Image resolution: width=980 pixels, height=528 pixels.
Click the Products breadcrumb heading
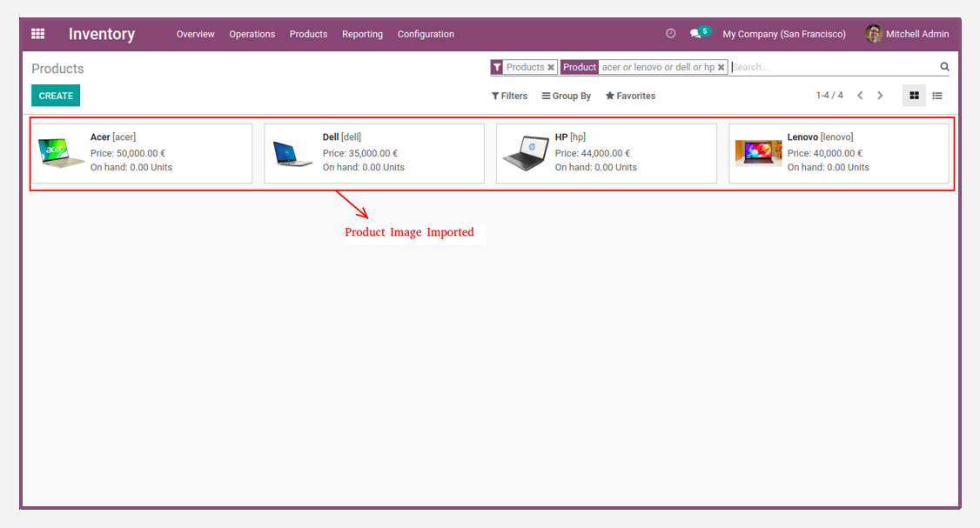[57, 69]
